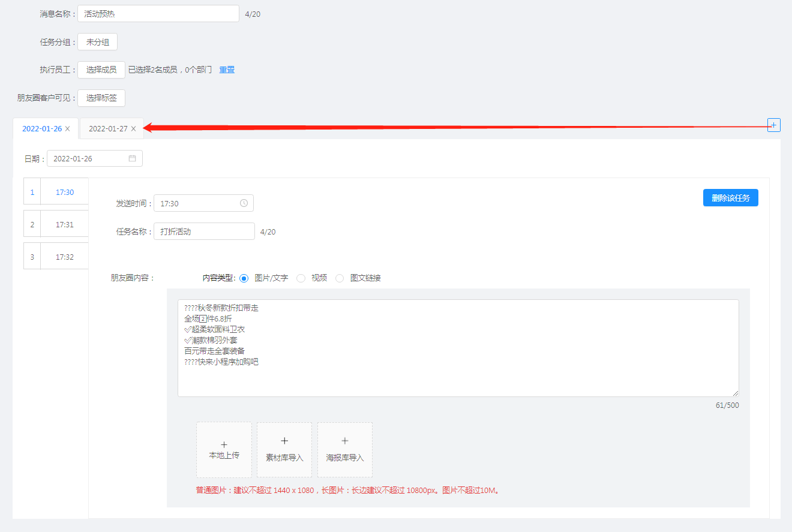Image resolution: width=792 pixels, height=532 pixels.
Task: Select 图文链接 content type
Action: coord(340,278)
